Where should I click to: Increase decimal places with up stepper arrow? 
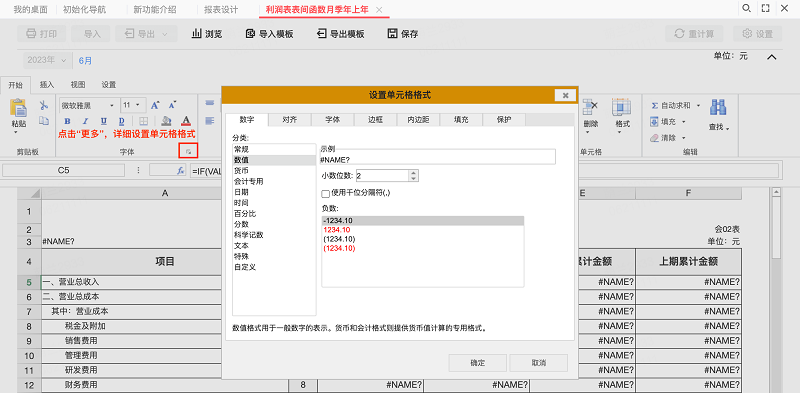[414, 173]
